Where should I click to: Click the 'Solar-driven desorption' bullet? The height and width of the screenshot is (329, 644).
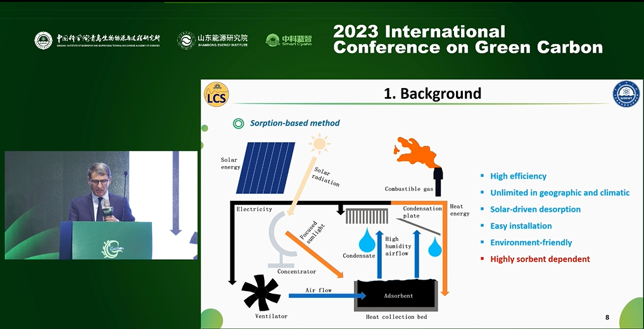535,209
